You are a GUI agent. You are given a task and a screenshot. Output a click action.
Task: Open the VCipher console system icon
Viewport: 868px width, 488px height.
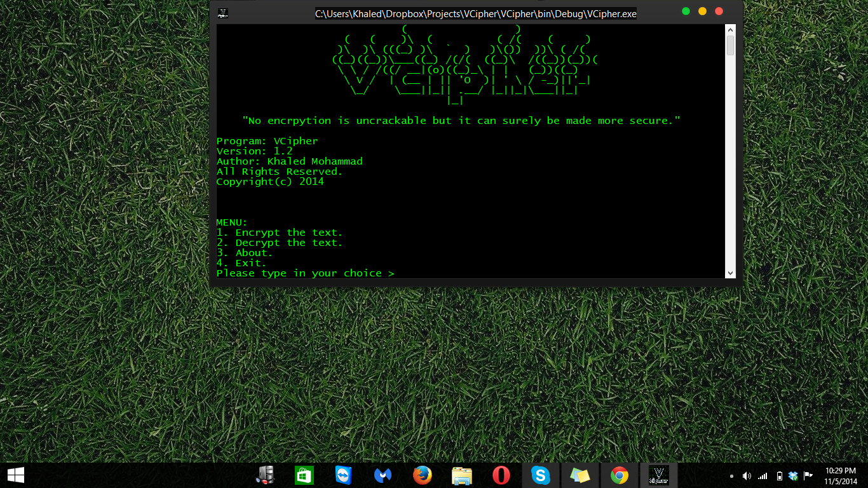[222, 13]
